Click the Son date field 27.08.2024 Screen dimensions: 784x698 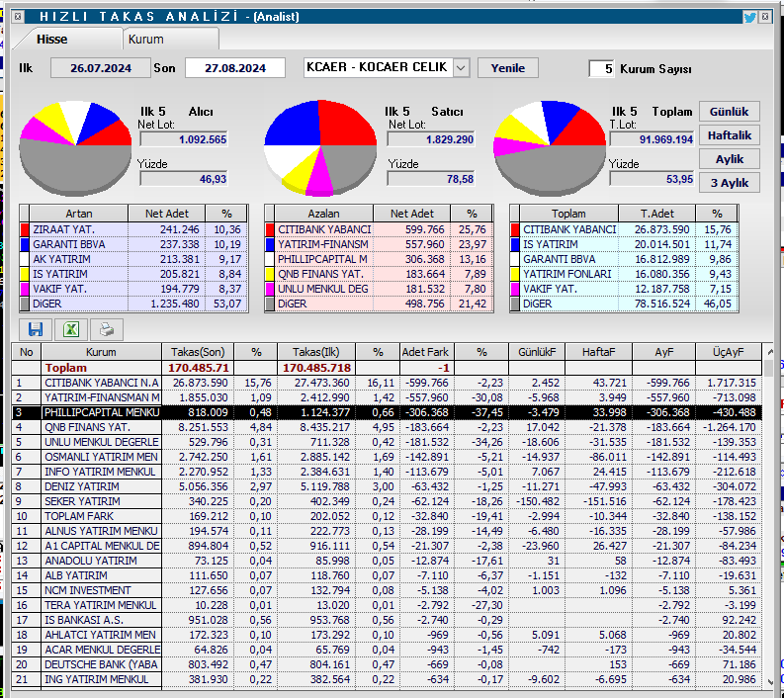pos(235,68)
